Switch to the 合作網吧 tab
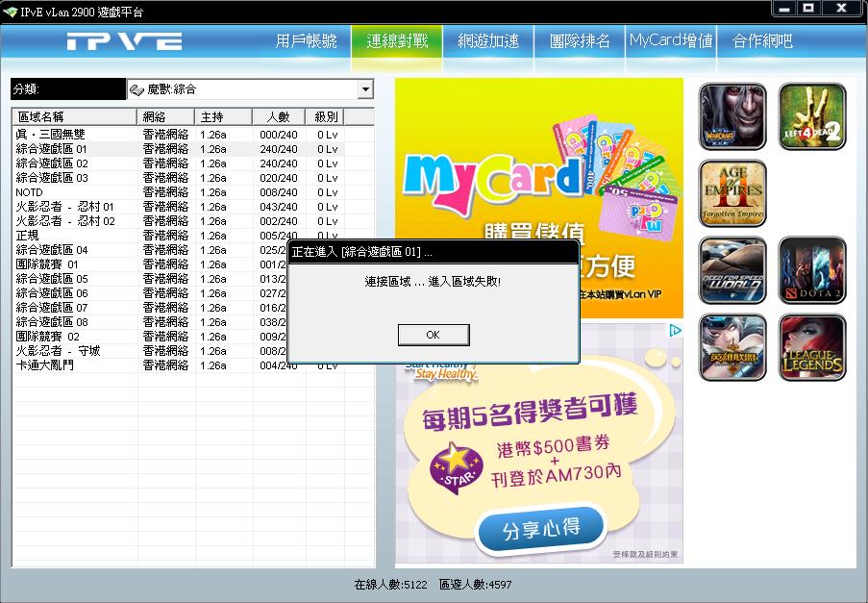This screenshot has width=868, height=603. pyautogui.click(x=762, y=41)
